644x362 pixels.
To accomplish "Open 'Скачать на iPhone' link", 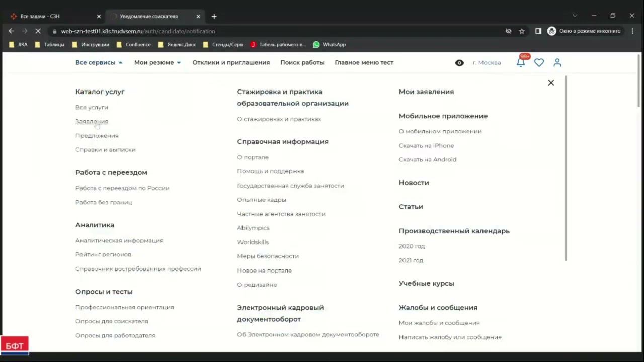I will pyautogui.click(x=427, y=145).
